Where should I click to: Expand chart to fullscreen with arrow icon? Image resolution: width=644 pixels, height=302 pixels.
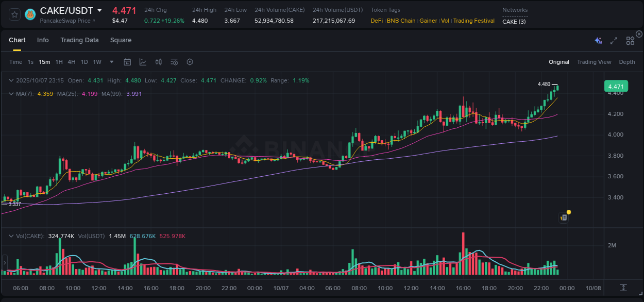click(613, 40)
